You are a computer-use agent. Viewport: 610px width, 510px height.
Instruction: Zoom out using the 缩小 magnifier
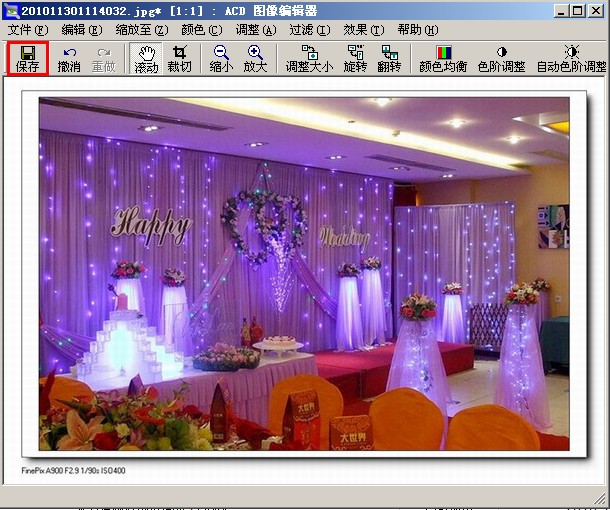coord(221,59)
